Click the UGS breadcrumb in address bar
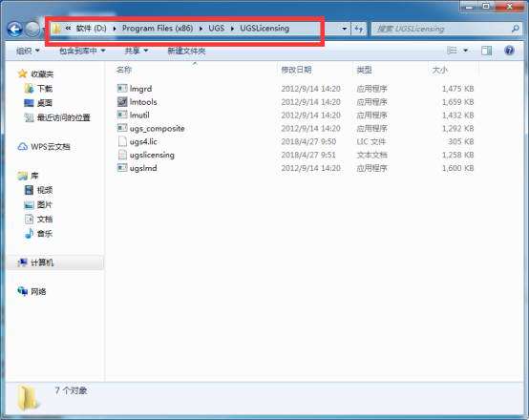Image resolution: width=529 pixels, height=420 pixels. (216, 29)
